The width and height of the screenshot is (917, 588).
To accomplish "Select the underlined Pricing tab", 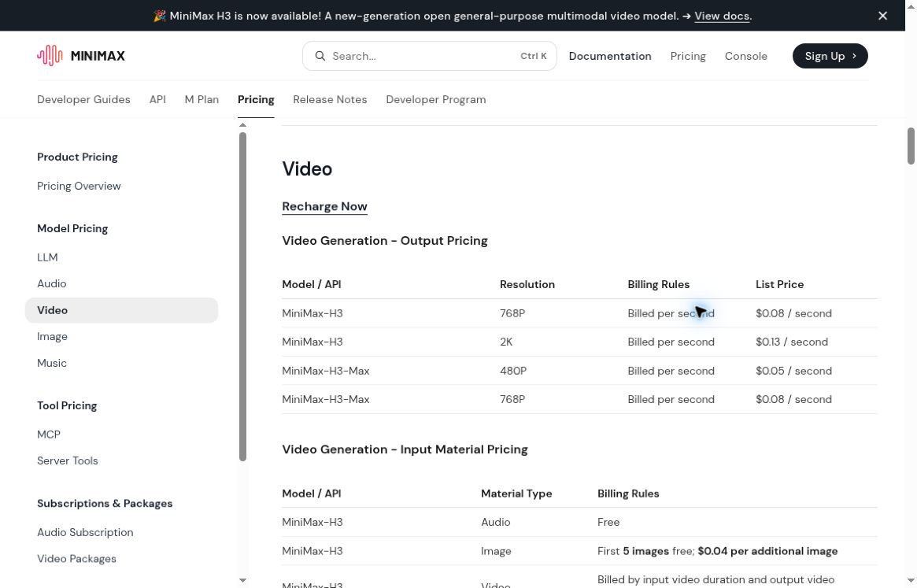I will pyautogui.click(x=256, y=99).
